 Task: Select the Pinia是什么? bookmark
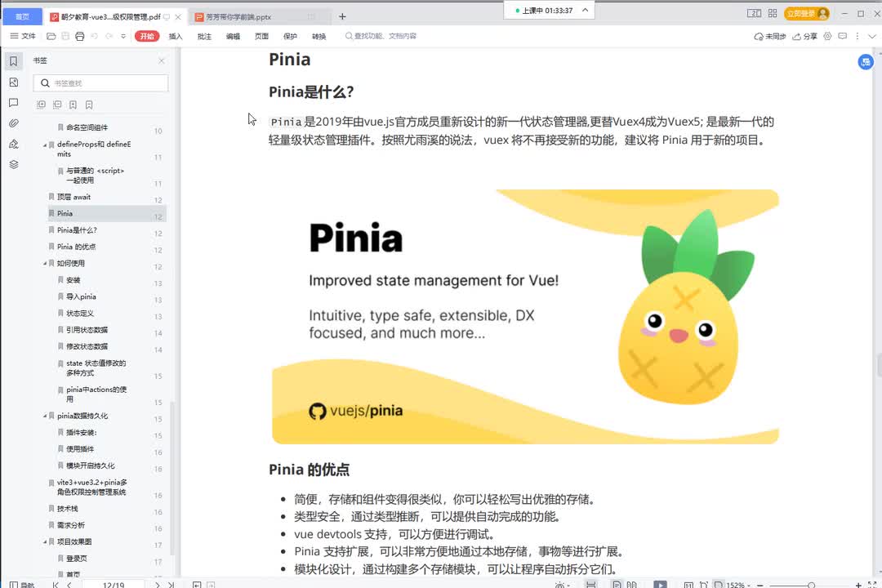[x=77, y=230]
